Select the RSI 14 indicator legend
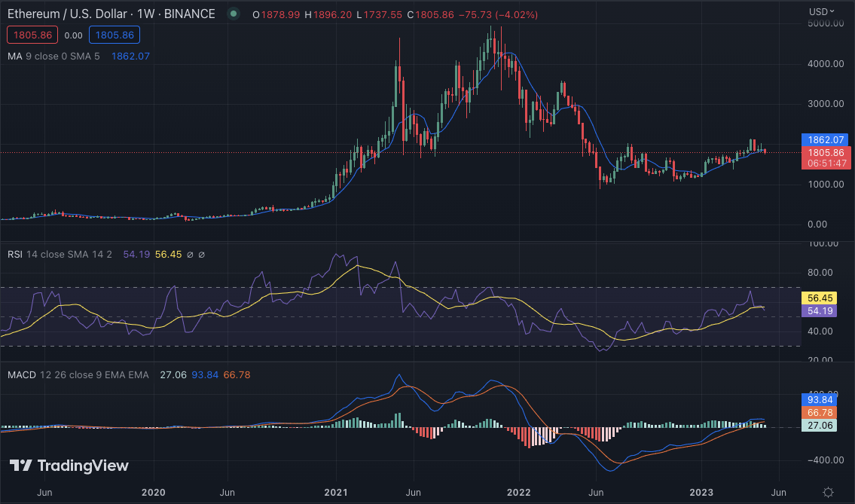The width and height of the screenshot is (855, 504). click(60, 254)
